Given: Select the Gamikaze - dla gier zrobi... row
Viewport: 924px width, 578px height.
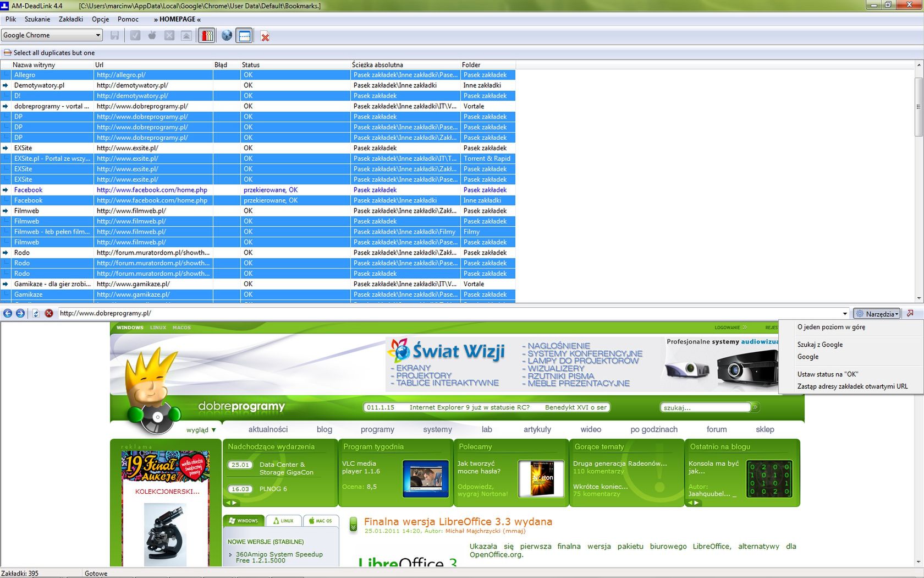Looking at the screenshot, I should click(258, 284).
